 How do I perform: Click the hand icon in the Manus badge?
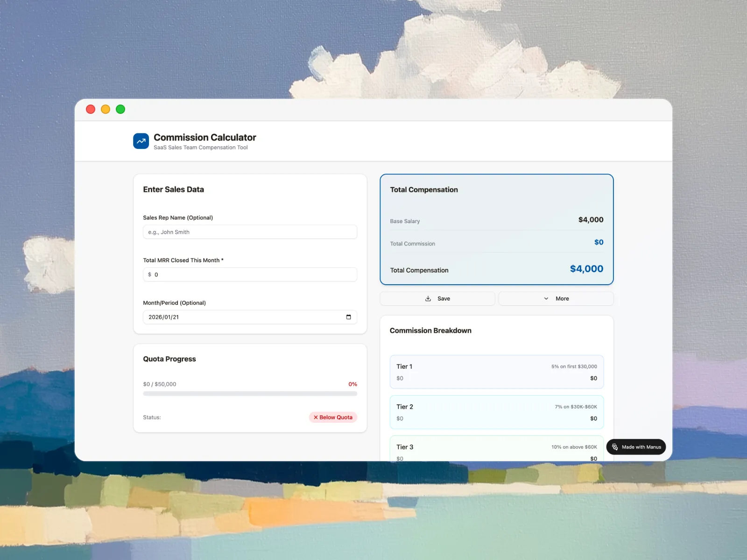click(614, 447)
